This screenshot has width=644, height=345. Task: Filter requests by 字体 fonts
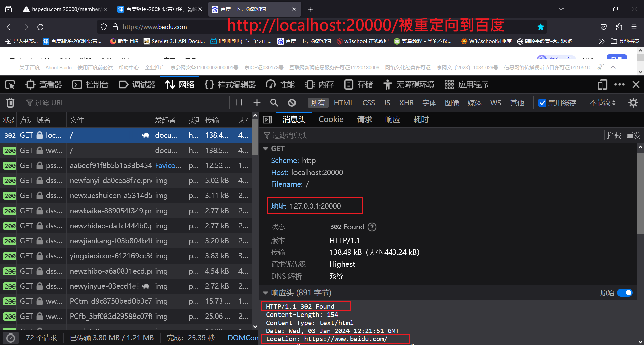pos(429,103)
